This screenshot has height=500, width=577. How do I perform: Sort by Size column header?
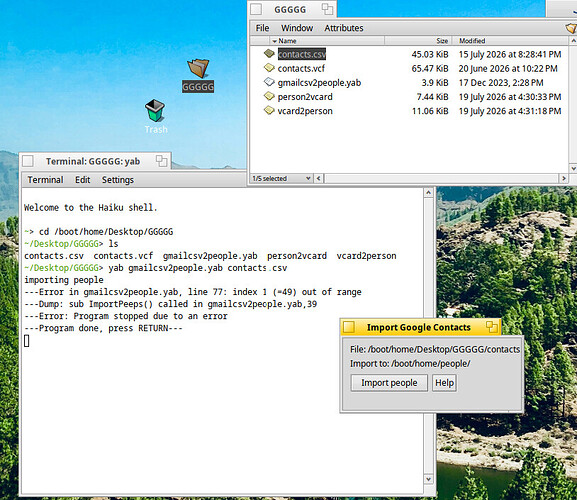[418, 41]
